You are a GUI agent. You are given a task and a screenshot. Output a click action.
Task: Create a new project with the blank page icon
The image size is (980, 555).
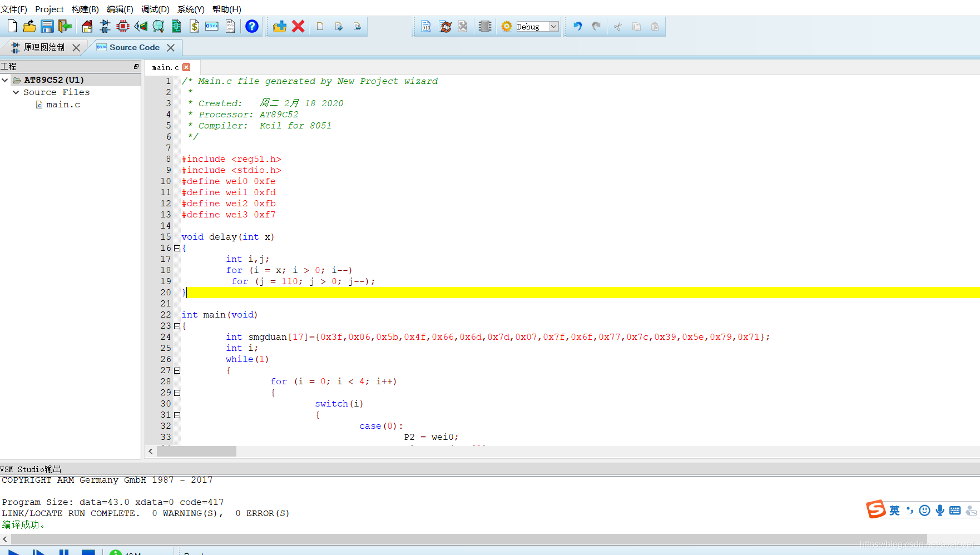[12, 26]
